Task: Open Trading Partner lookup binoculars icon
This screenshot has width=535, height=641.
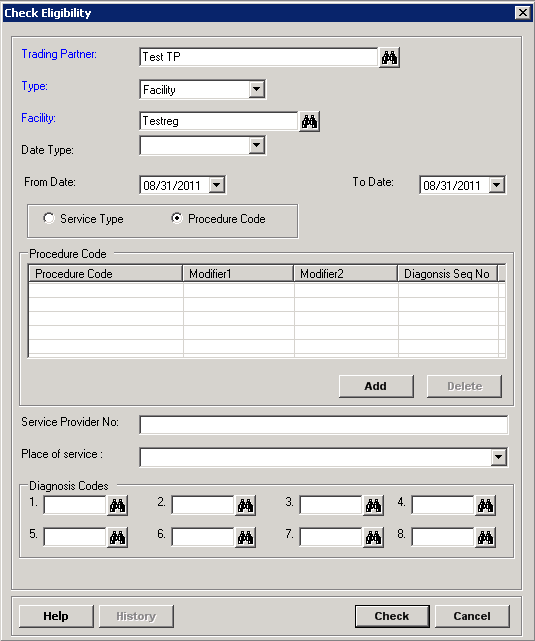Action: [x=389, y=58]
